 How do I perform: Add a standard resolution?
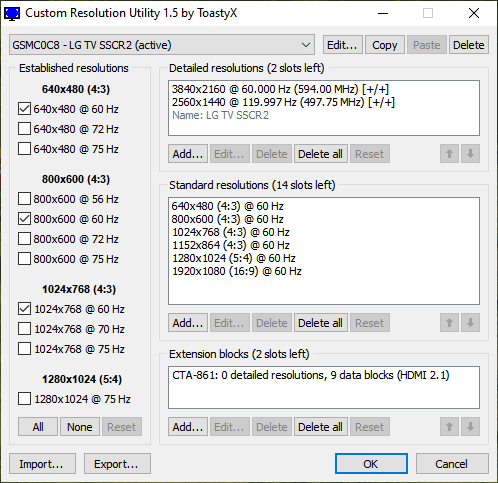188,323
